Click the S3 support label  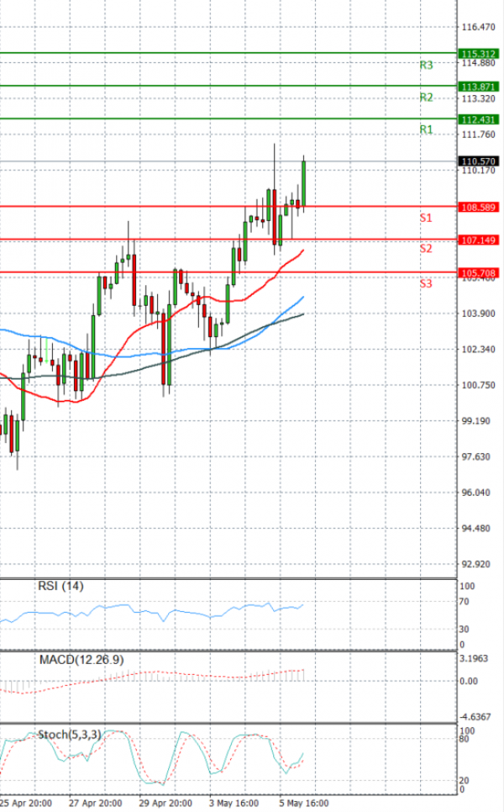coord(425,284)
